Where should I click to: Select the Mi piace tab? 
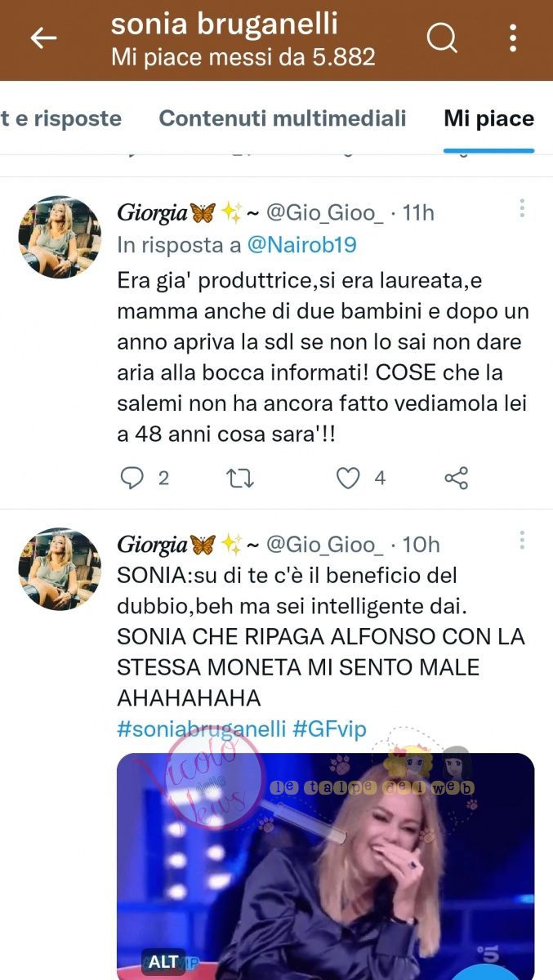(x=488, y=118)
